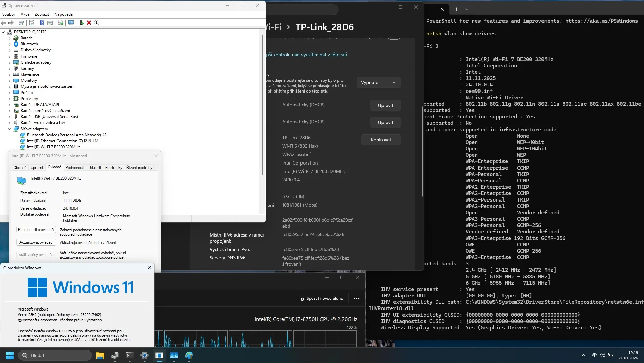Collapse the Síťové adaptéry category
Screen dimensions: 644x363
pos(9,129)
